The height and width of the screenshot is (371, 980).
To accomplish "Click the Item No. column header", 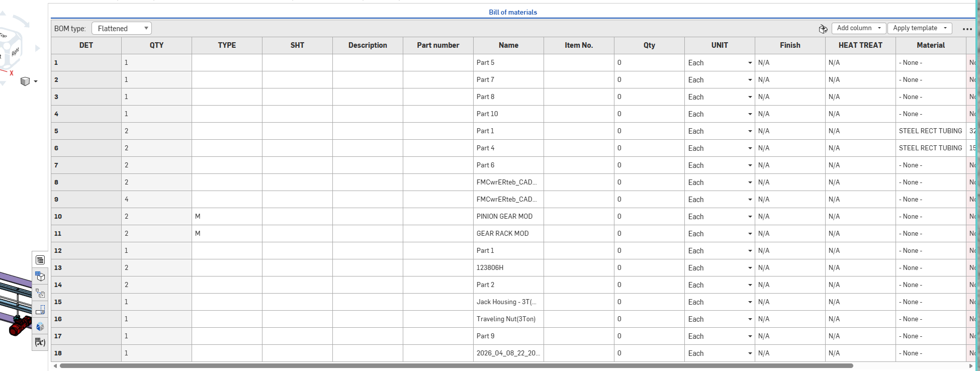I will pos(579,45).
